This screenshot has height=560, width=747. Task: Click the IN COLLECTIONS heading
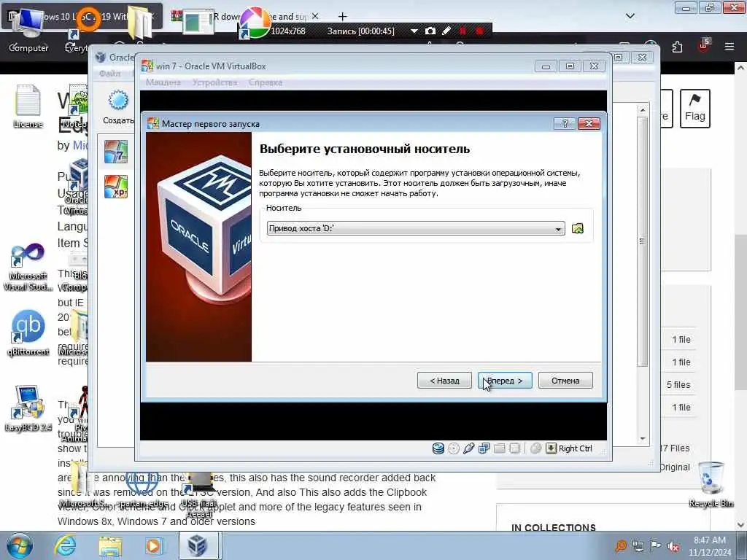pos(554,528)
